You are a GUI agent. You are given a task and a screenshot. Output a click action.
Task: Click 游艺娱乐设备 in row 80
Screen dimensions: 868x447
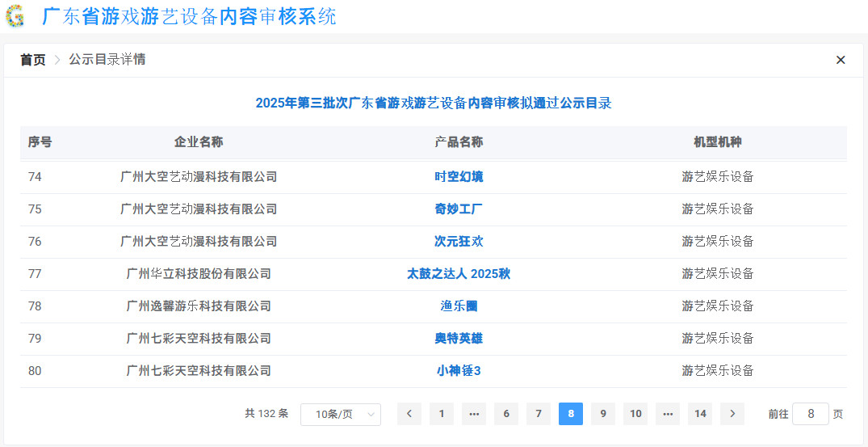tap(718, 370)
